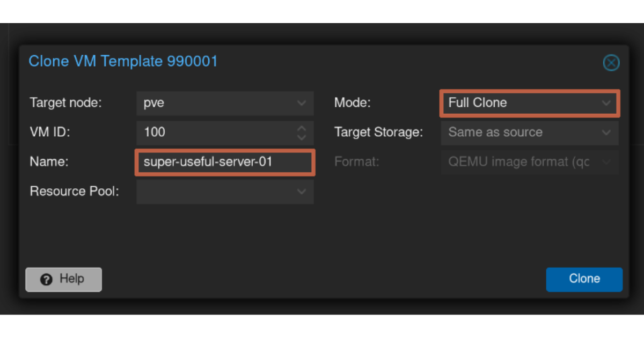Focus the empty Resource Pool field

[215, 192]
